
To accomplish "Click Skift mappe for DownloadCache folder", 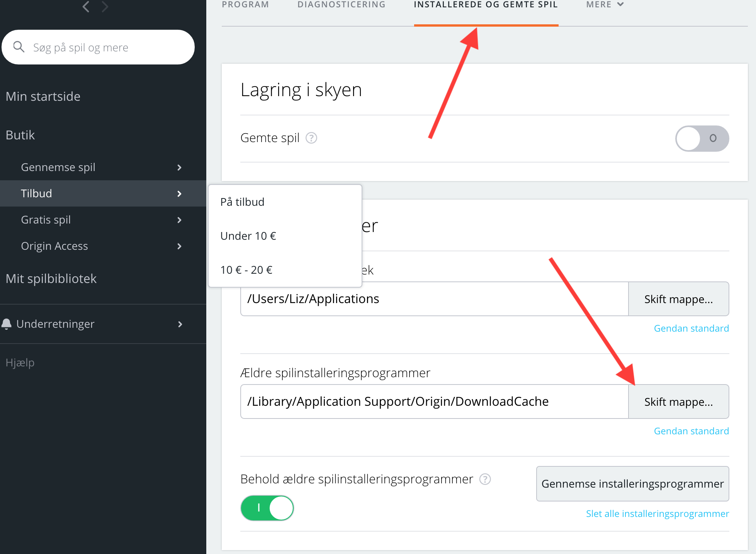I will coord(678,402).
